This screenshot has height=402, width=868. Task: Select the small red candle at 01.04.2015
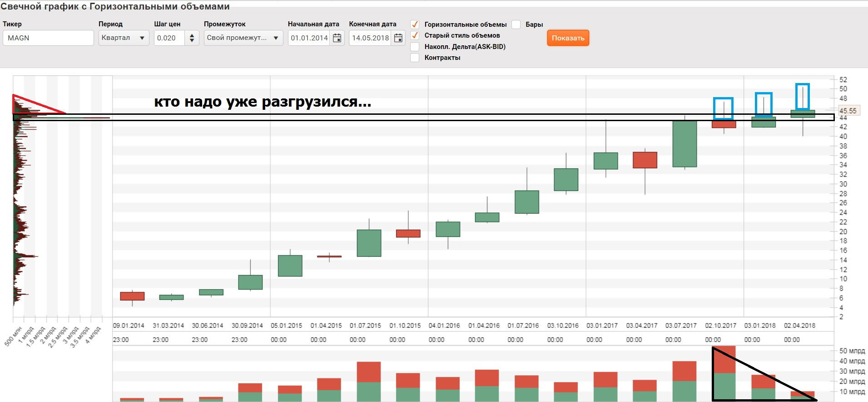click(x=329, y=256)
